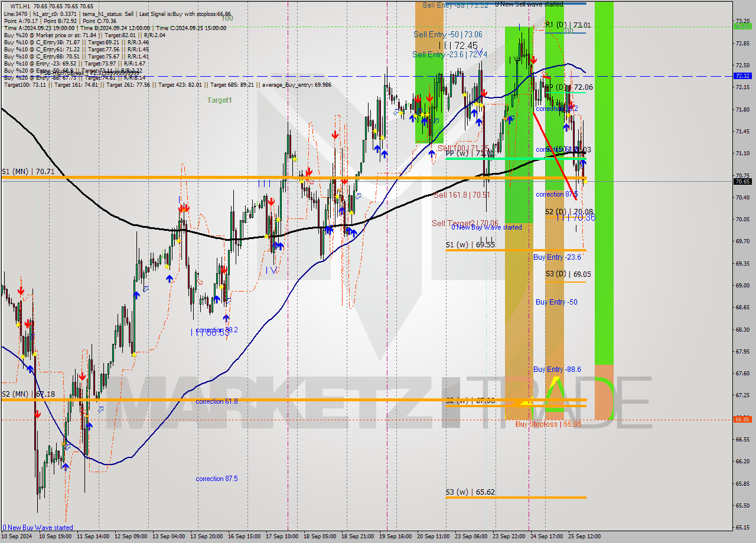This screenshot has width=756, height=543.
Task: Select the 'Sell Entry -23.6' label
Action: pyautogui.click(x=449, y=54)
